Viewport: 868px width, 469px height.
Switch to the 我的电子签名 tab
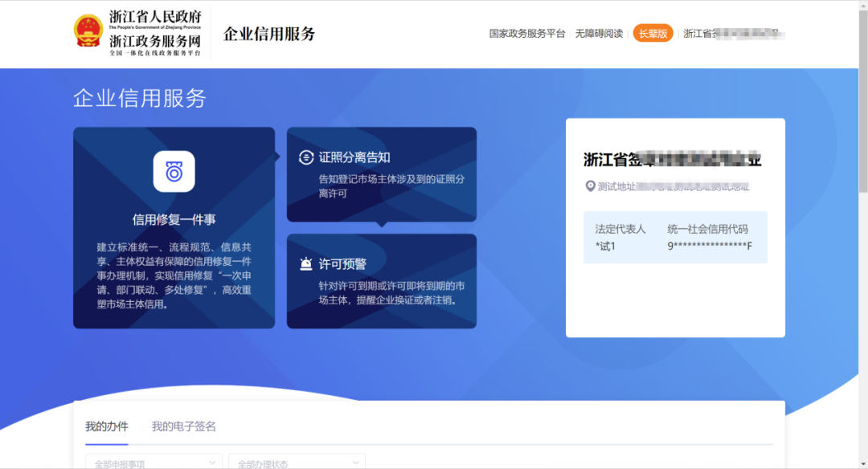point(184,426)
